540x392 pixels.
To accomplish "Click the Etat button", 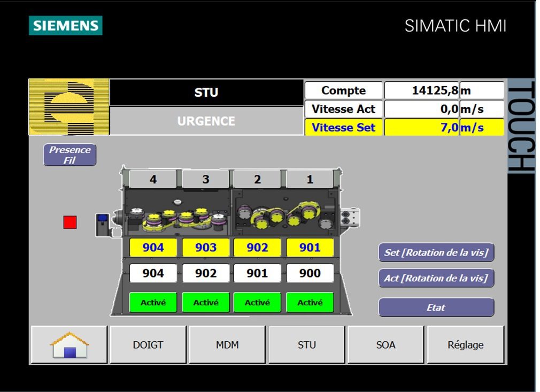I will click(436, 308).
